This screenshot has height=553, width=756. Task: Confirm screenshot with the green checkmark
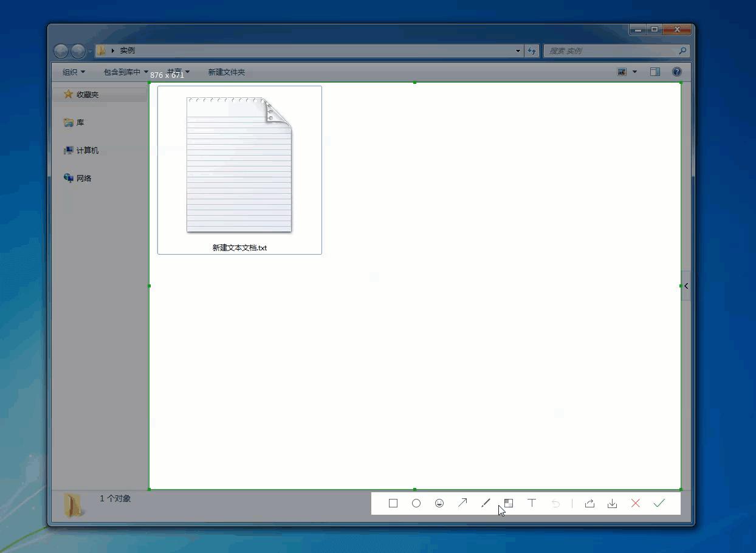tap(659, 503)
